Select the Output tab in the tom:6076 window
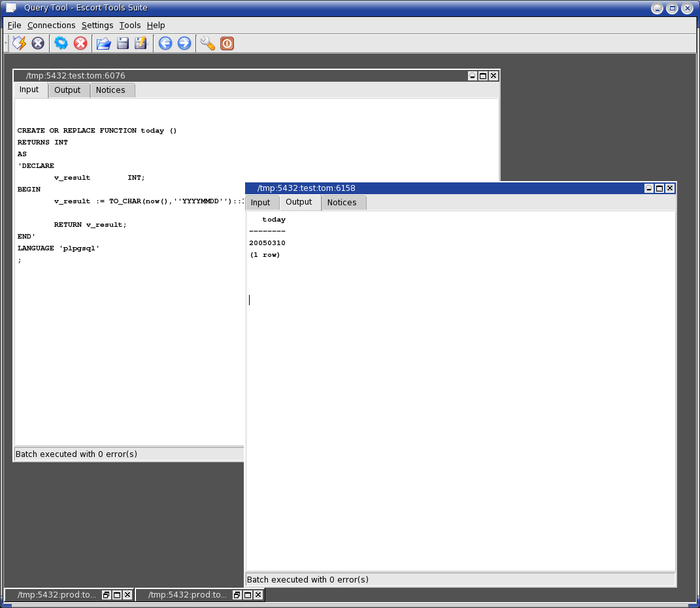700x608 pixels. (x=67, y=90)
